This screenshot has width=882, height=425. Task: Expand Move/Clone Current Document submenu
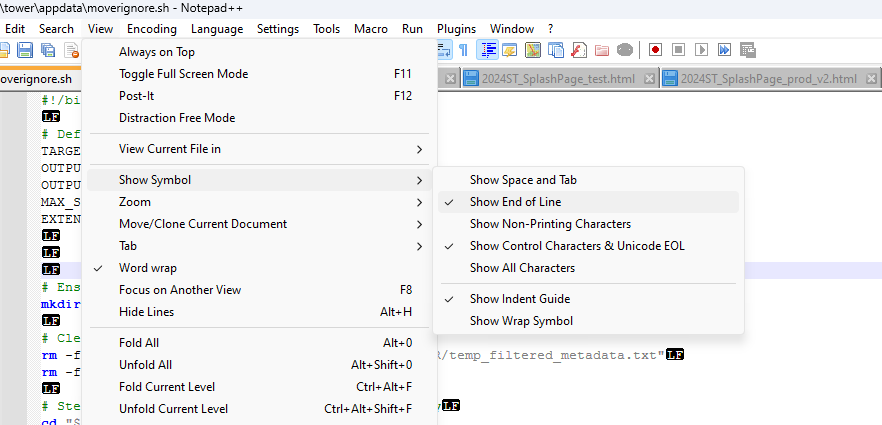[258, 224]
